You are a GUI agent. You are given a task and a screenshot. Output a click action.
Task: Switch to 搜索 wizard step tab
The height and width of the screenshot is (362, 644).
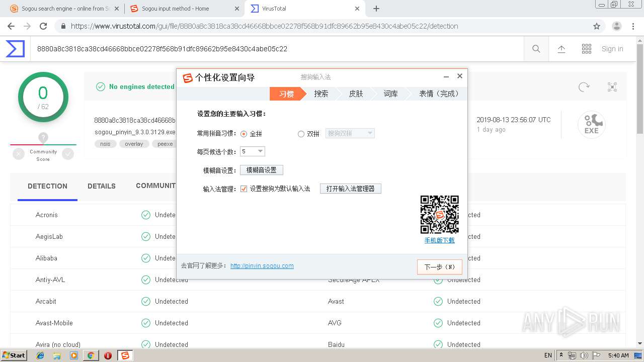[x=321, y=94]
